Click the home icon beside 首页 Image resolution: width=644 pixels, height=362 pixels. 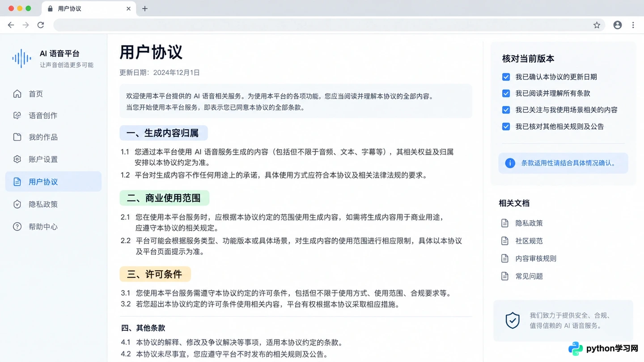(x=17, y=94)
